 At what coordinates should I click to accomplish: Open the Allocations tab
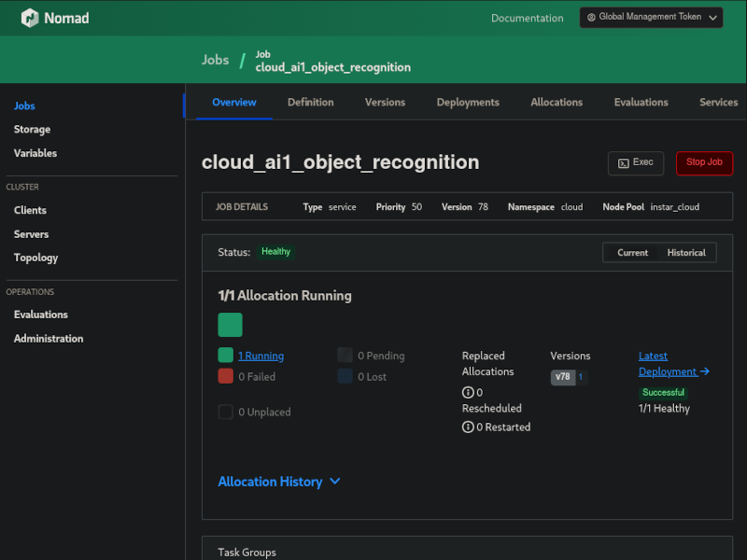pyautogui.click(x=557, y=103)
